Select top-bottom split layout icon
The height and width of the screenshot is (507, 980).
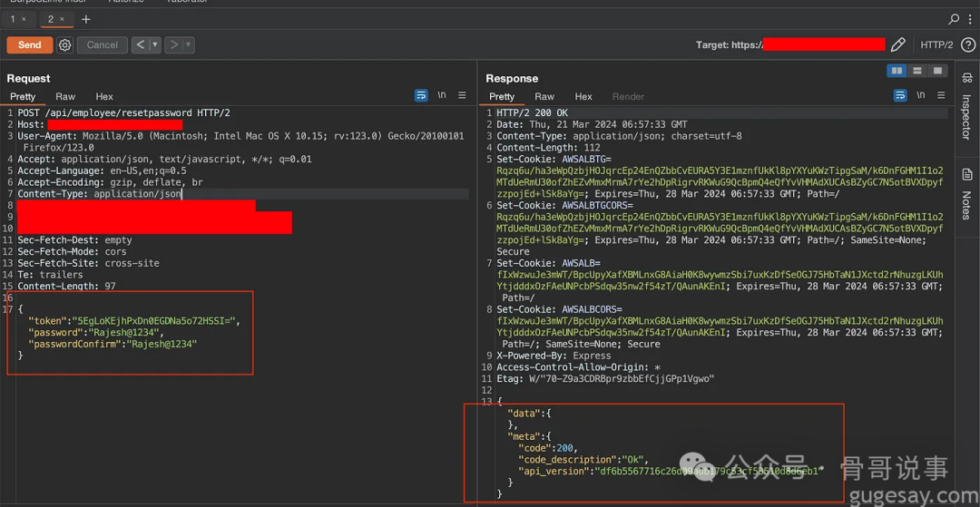pos(916,71)
